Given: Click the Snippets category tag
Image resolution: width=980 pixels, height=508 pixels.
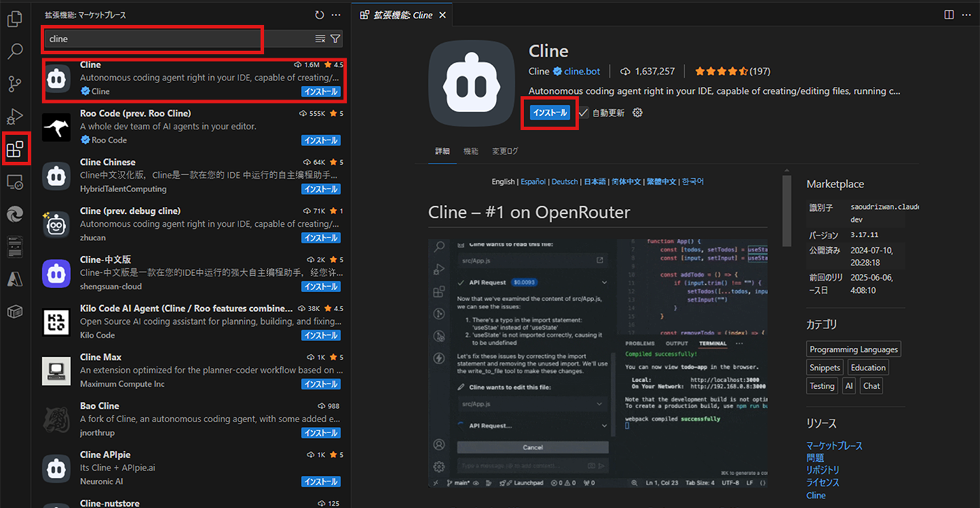Looking at the screenshot, I should (x=825, y=368).
